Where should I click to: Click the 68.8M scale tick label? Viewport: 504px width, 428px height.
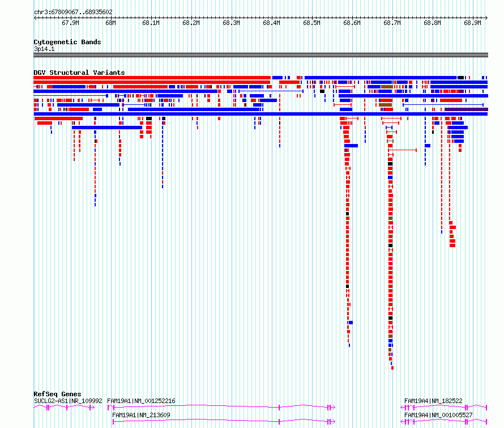coord(432,23)
